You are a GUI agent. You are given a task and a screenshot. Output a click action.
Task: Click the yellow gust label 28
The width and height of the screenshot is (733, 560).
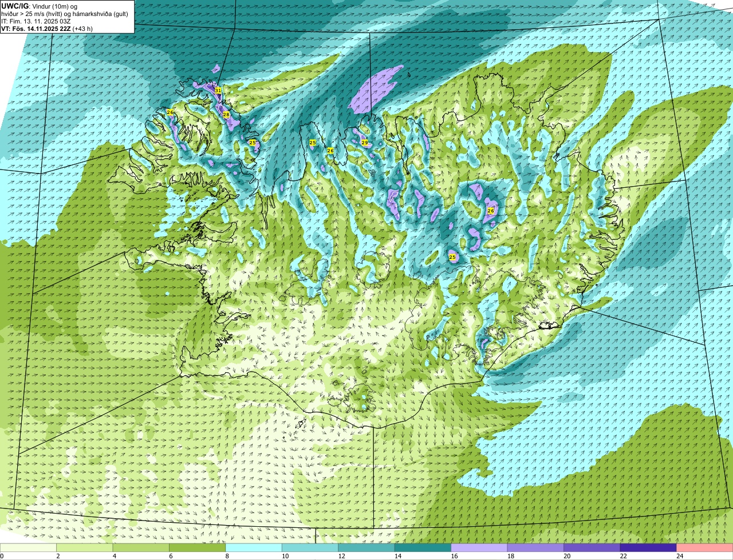pyautogui.click(x=226, y=115)
